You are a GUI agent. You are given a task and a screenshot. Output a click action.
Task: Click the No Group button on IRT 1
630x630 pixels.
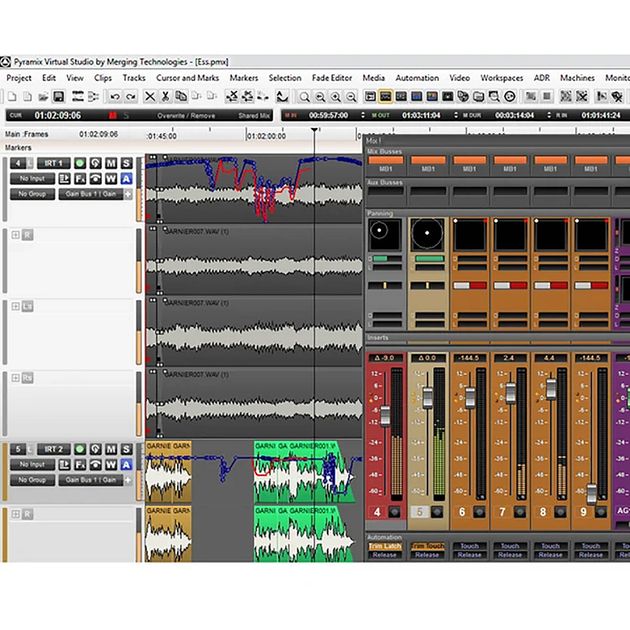click(32, 194)
